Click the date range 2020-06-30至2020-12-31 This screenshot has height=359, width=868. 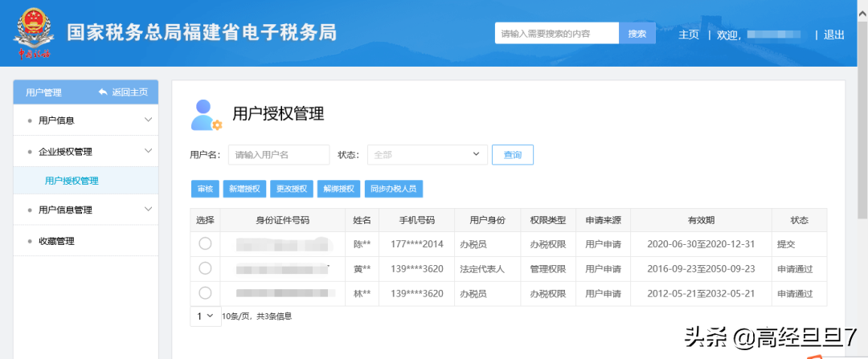[x=701, y=244]
